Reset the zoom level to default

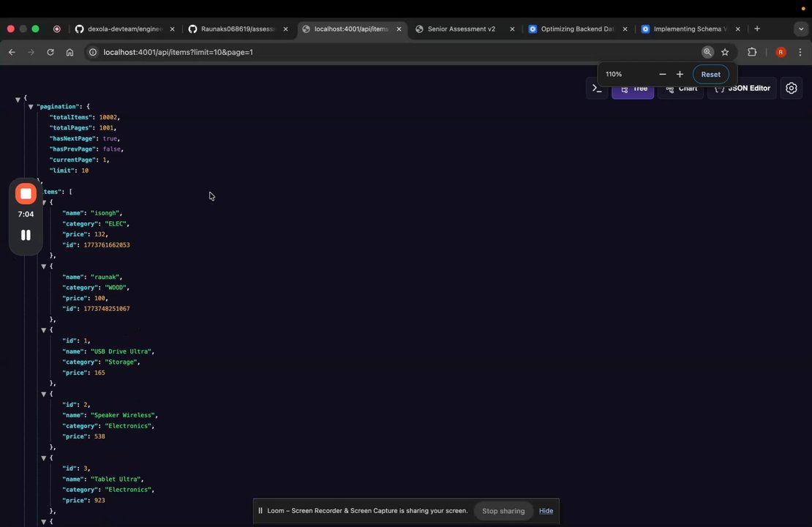click(710, 74)
